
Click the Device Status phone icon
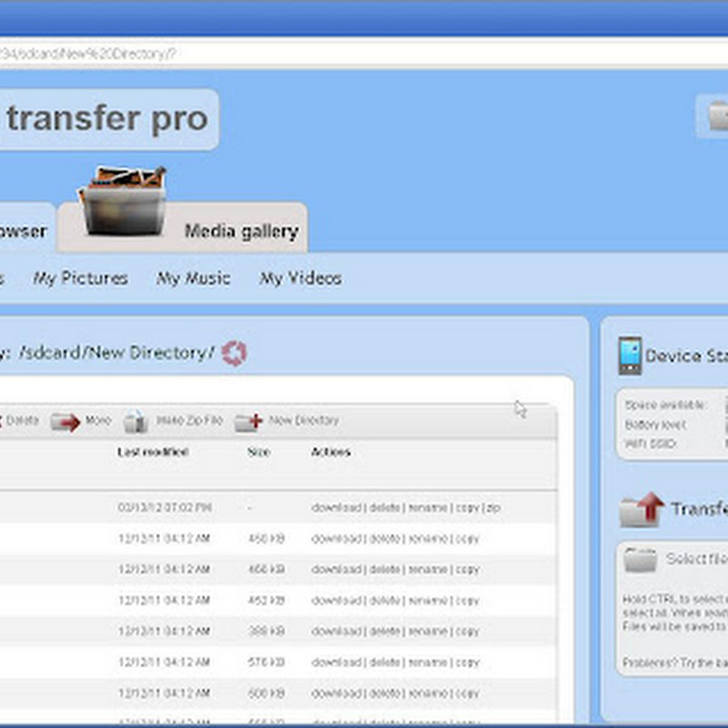[x=630, y=356]
